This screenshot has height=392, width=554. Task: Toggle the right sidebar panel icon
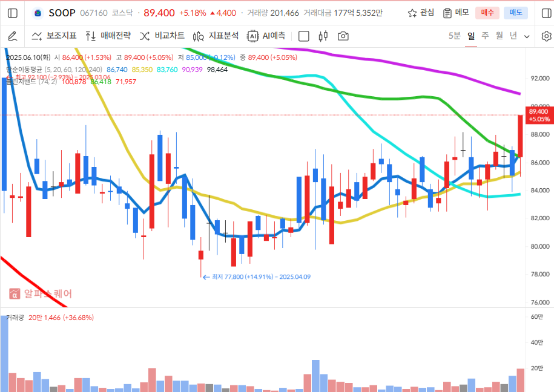click(546, 13)
